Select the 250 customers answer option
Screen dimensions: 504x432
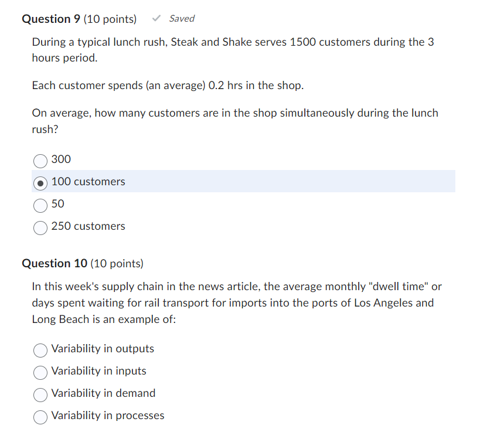point(40,228)
